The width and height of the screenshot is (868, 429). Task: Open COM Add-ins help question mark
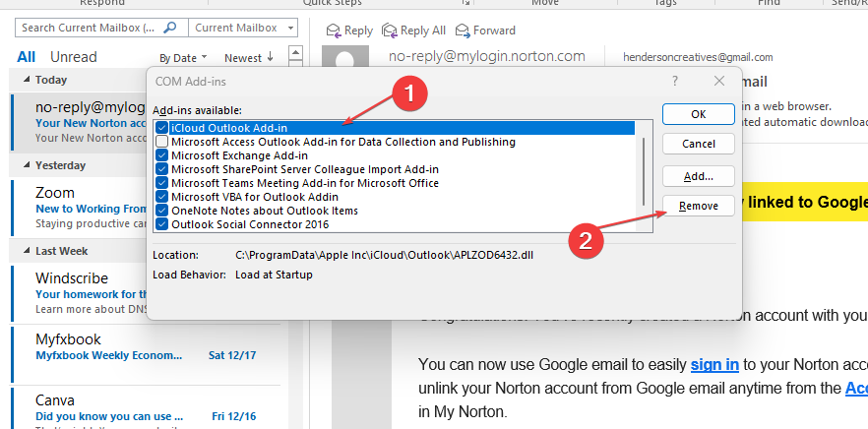click(x=675, y=81)
